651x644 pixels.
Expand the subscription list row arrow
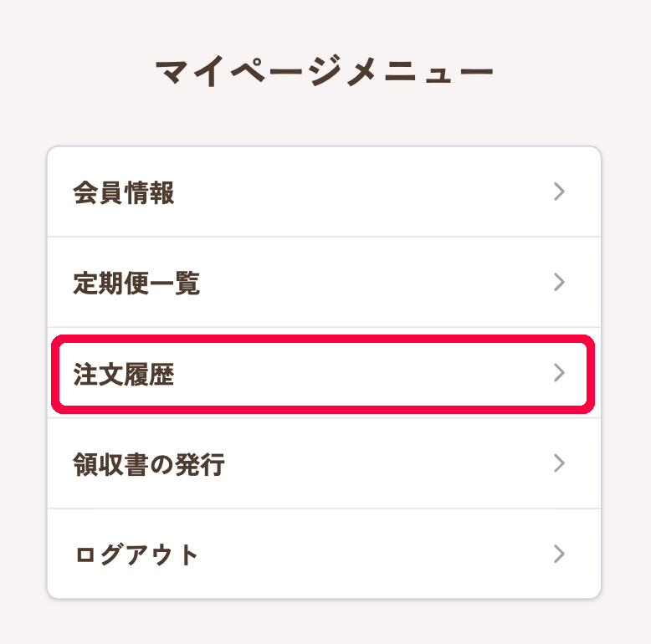point(560,283)
